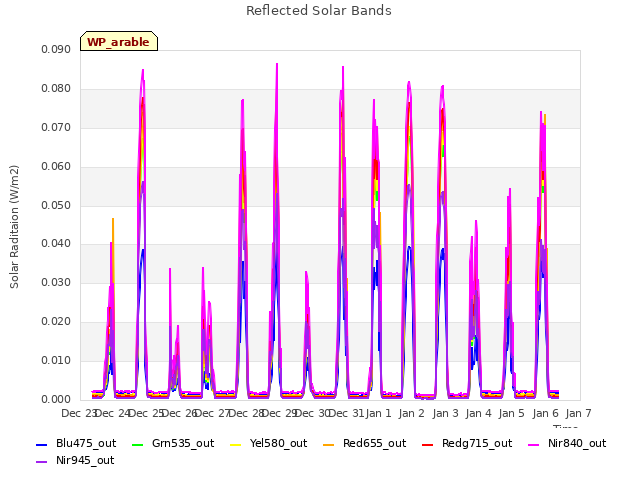This screenshot has height=480, width=640.
Task: Click the blue Blu475_out legend swatch
Action: pos(42,444)
